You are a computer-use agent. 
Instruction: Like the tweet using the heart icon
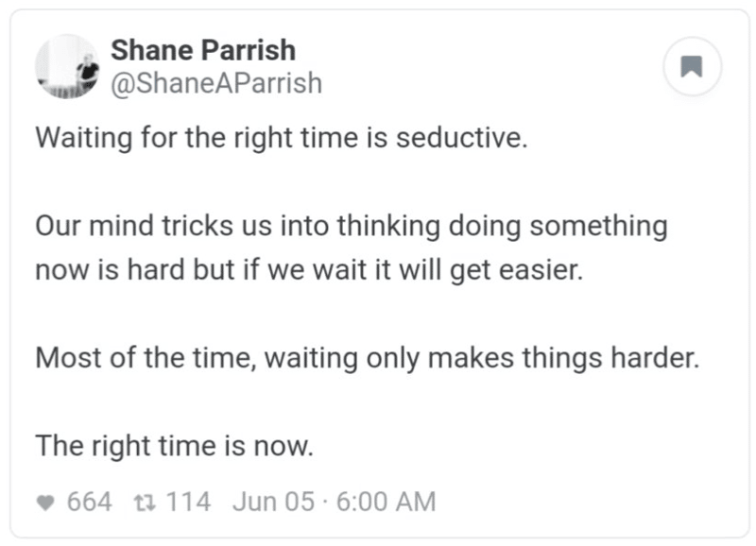pyautogui.click(x=45, y=503)
